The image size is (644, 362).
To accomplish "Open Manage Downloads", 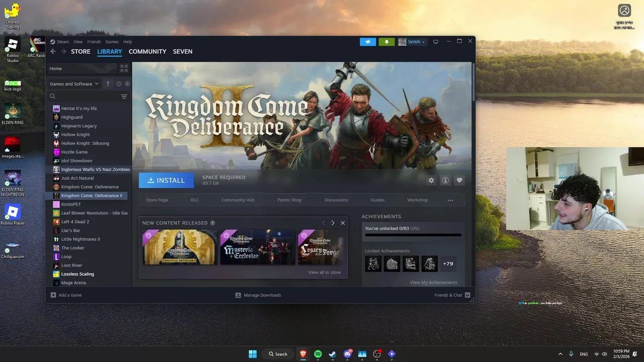I will 258,295.
